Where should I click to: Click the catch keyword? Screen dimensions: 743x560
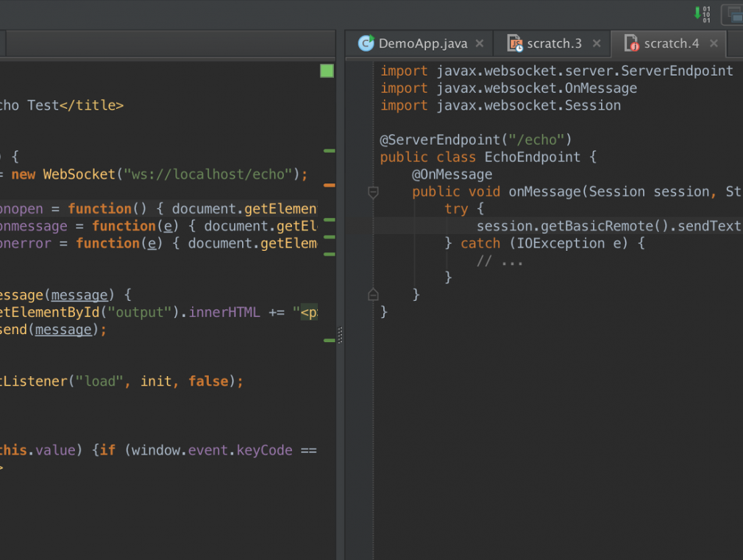(x=480, y=244)
